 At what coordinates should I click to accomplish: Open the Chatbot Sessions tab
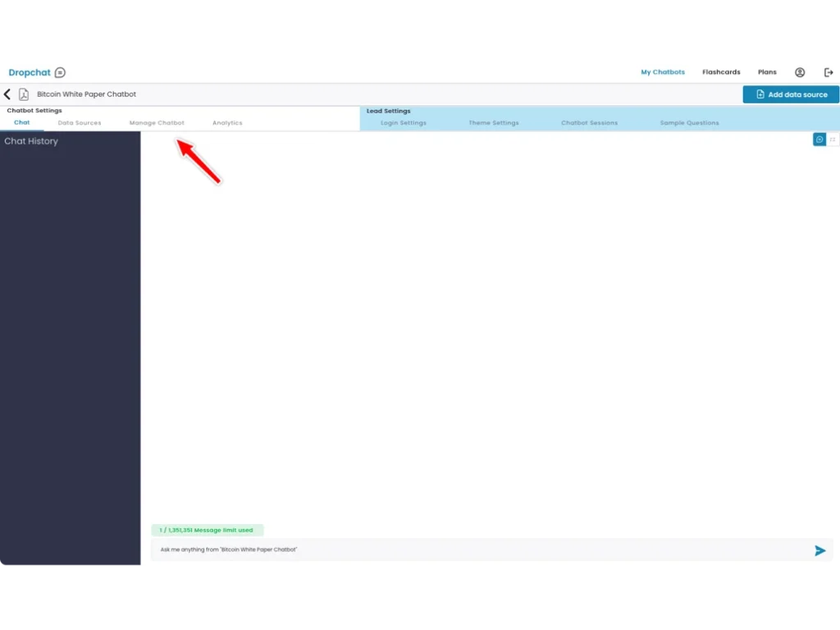point(589,123)
